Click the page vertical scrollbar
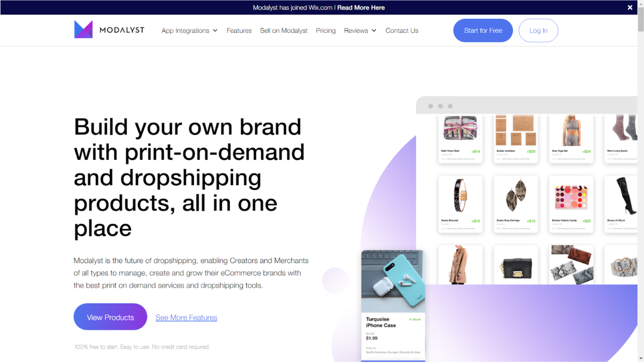 pos(641,181)
